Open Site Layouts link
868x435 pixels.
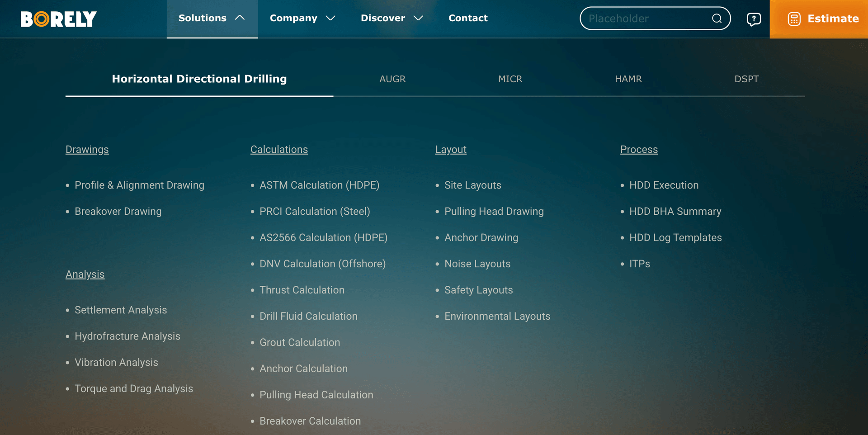473,185
